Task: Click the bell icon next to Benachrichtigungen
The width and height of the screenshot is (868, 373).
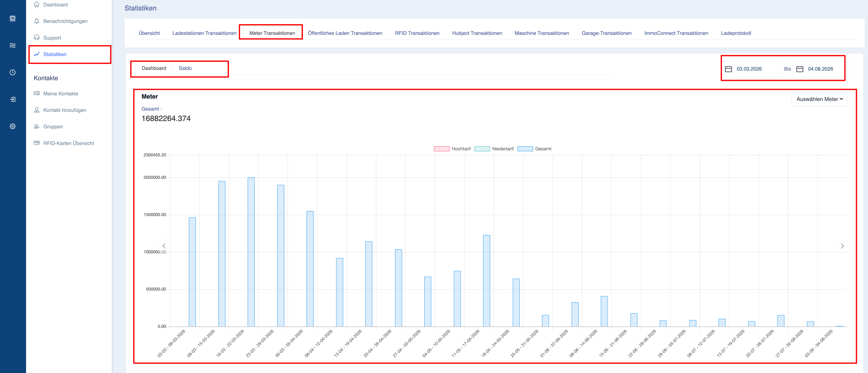Action: (x=37, y=21)
